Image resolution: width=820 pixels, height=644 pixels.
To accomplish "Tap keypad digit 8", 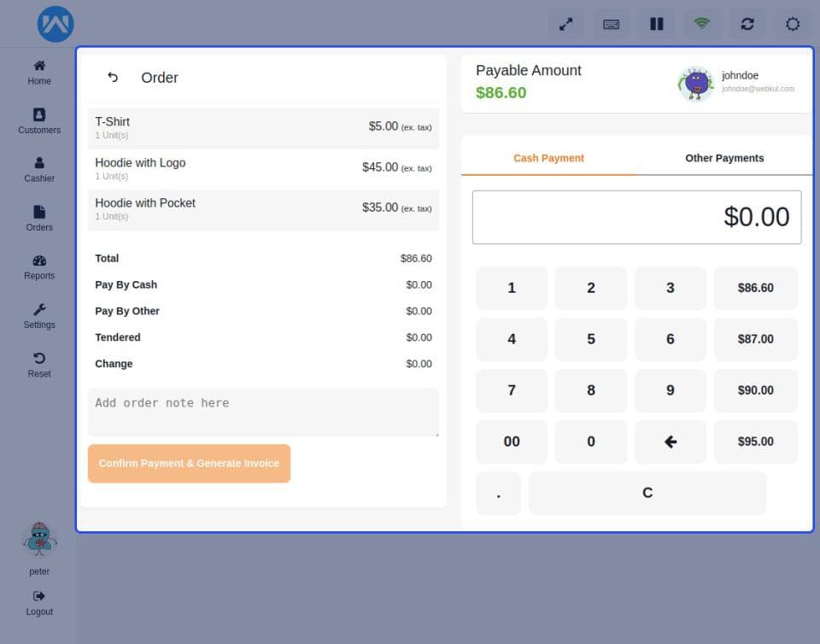I will [591, 390].
